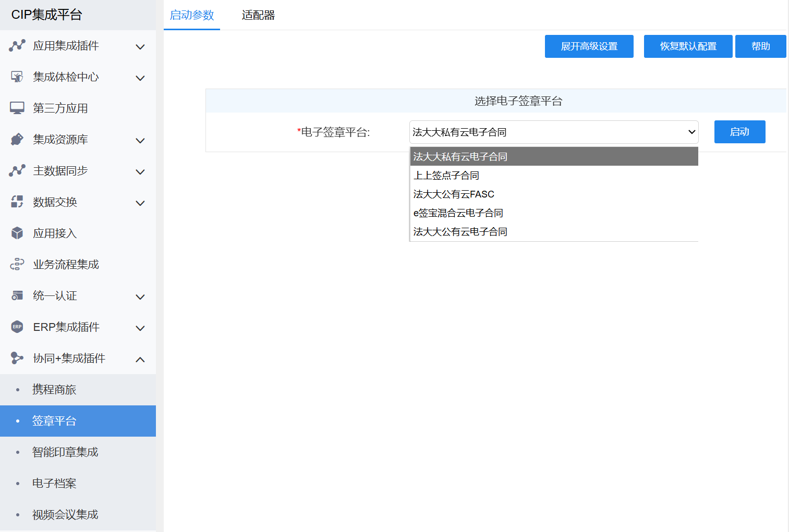Screen dimensions: 789x532
Task: Click the 集成体检中心 shield icon
Action: click(17, 77)
